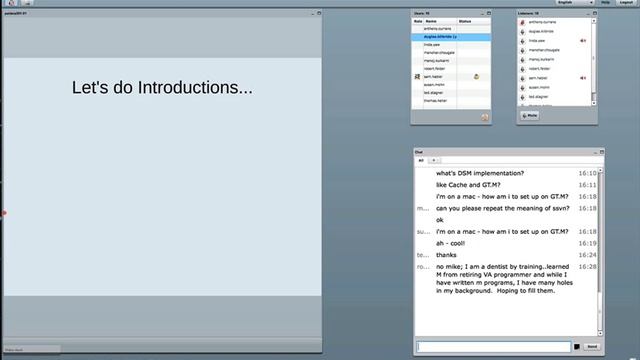
Task: Click the Listeners list scrollbar up arrow
Action: (x=593, y=21)
